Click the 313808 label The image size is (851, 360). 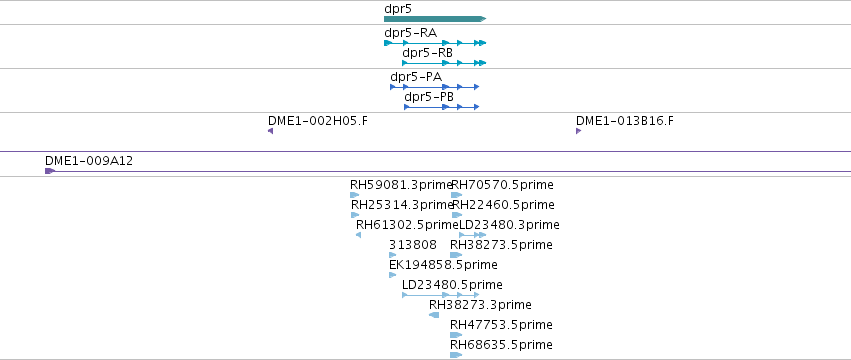[x=412, y=245]
